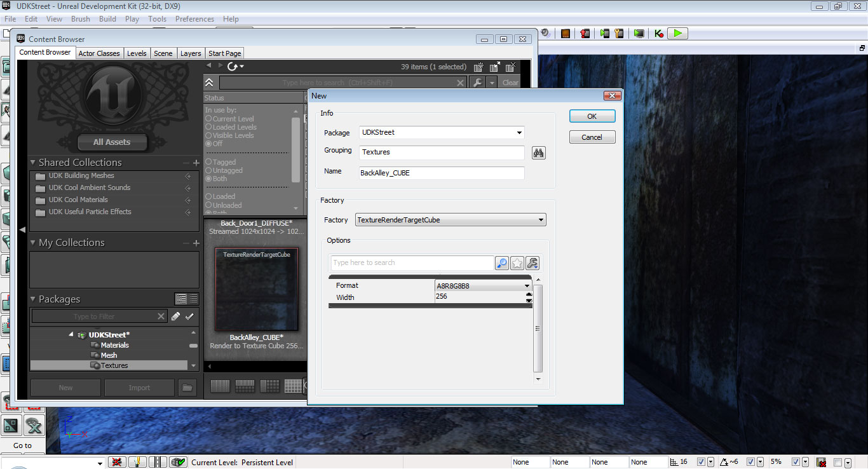
Task: Click the New button in Content Browser
Action: pyautogui.click(x=66, y=388)
